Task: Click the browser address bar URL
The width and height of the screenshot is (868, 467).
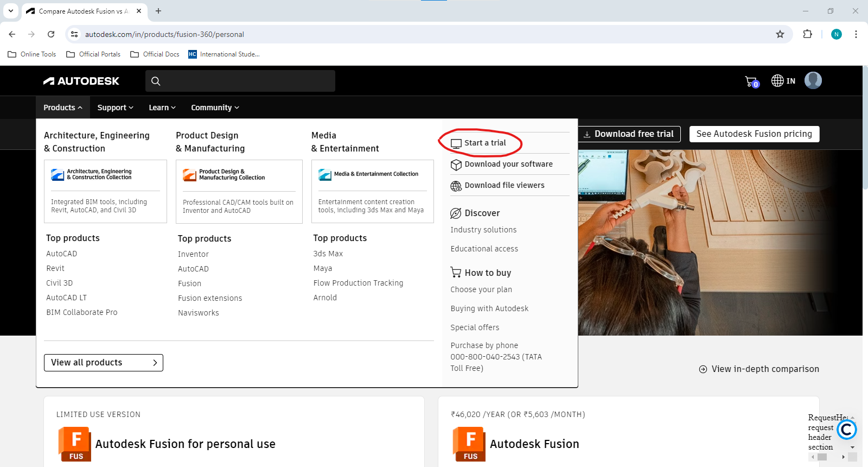Action: pyautogui.click(x=164, y=34)
